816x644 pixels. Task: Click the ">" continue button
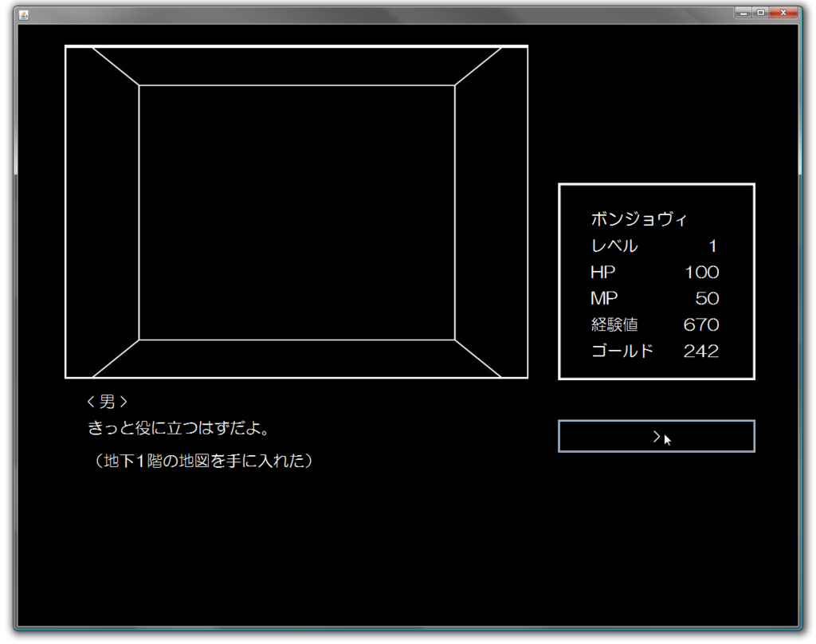pyautogui.click(x=657, y=436)
